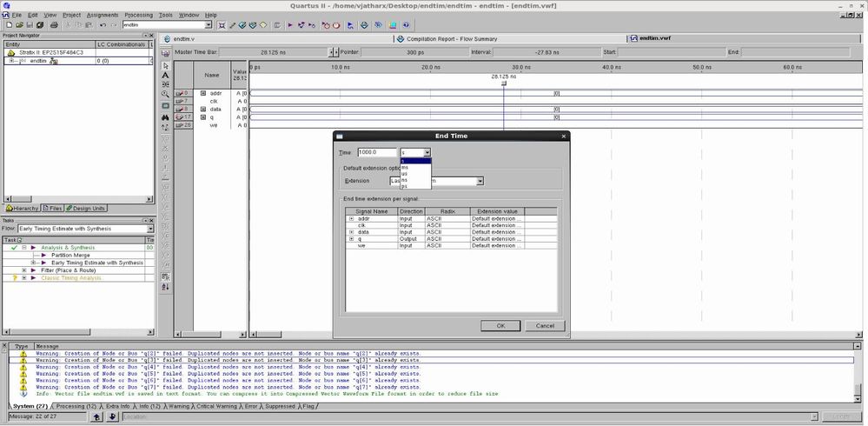Viewport: 868px width, 426px height.
Task: Click the Full Screen tool in waveform toolbar
Action: coord(165,106)
